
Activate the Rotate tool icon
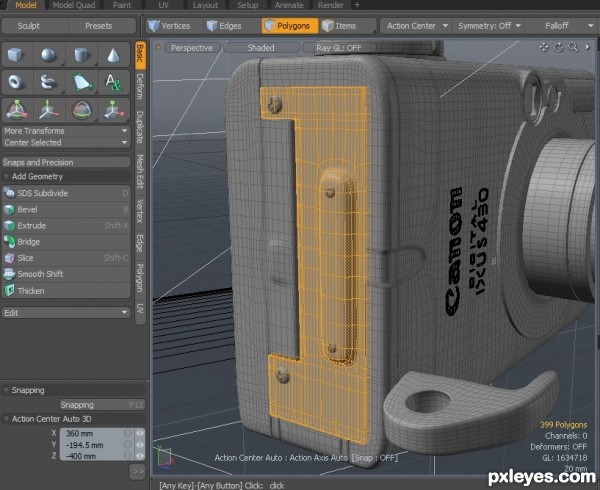[81, 109]
